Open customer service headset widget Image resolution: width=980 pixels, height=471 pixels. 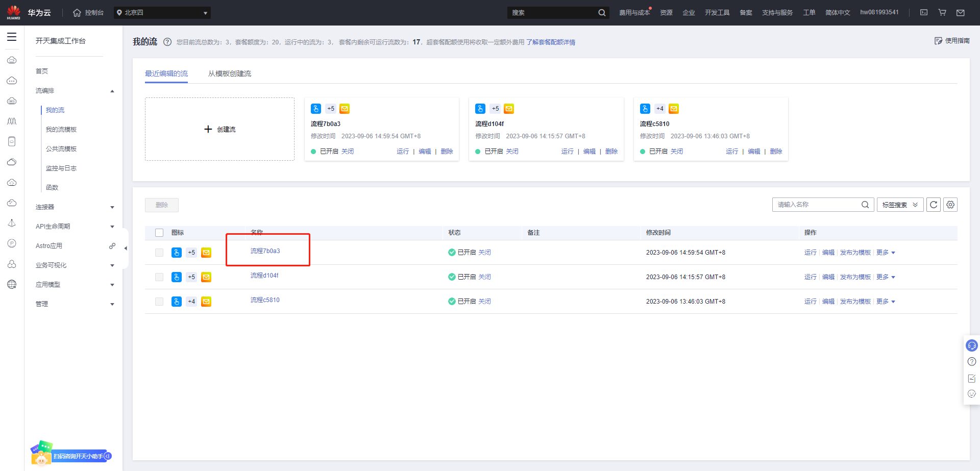tap(972, 345)
